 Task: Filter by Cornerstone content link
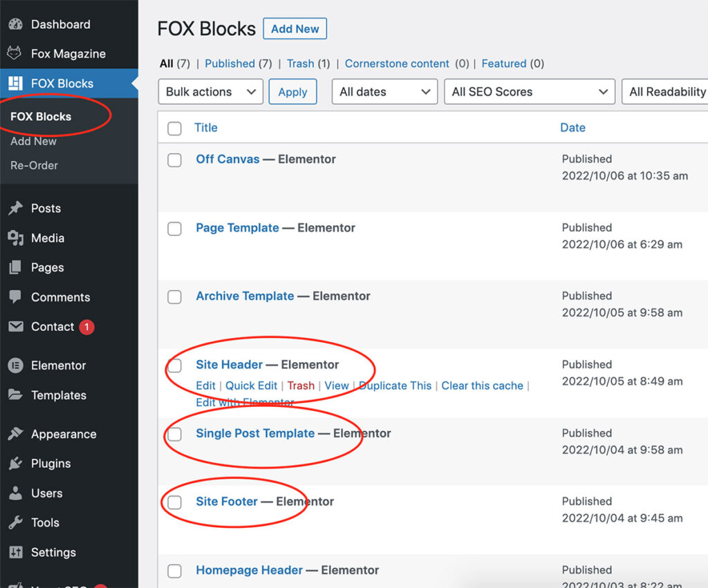coord(397,64)
